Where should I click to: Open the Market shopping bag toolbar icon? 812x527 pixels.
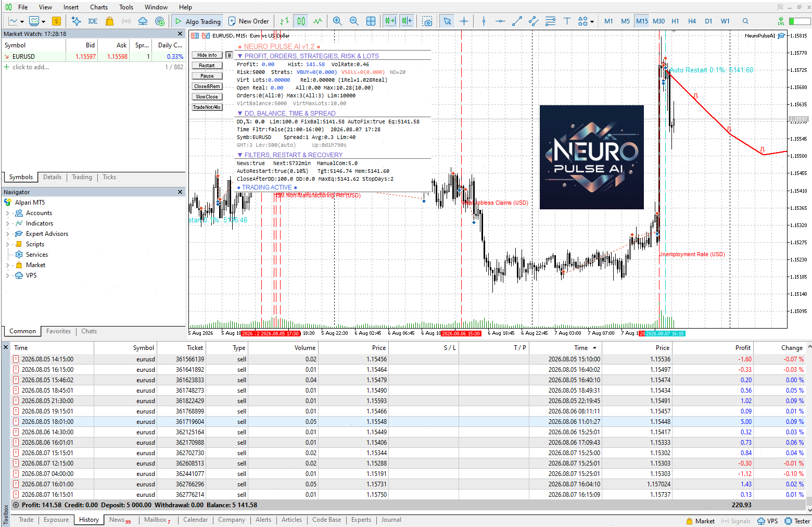pos(109,21)
